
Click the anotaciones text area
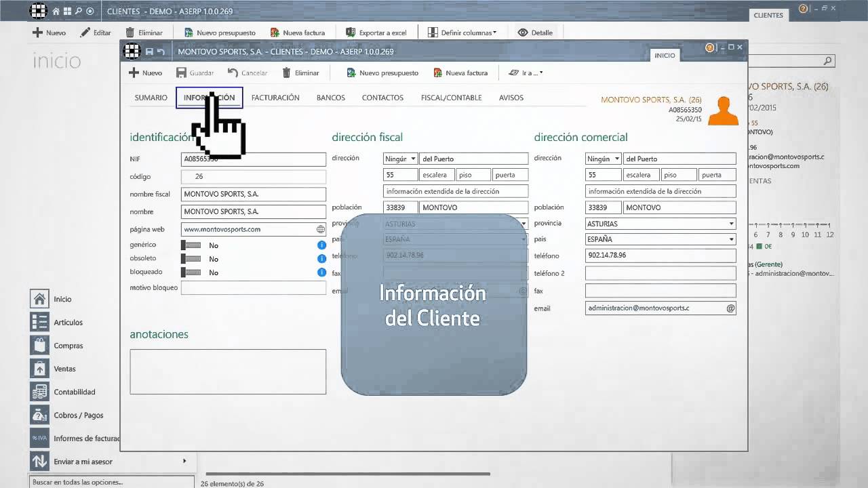(228, 371)
